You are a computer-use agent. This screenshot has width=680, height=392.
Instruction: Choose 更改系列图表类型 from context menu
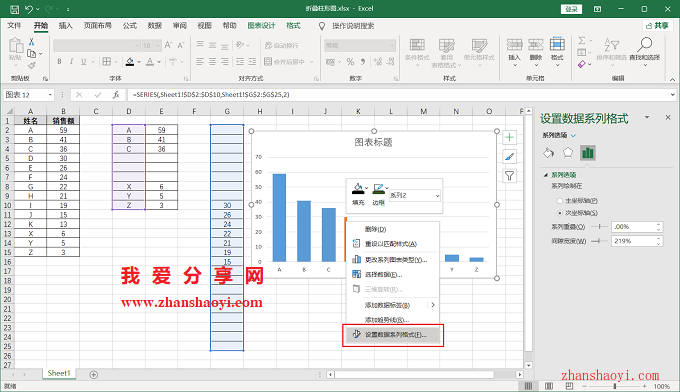pyautogui.click(x=393, y=260)
